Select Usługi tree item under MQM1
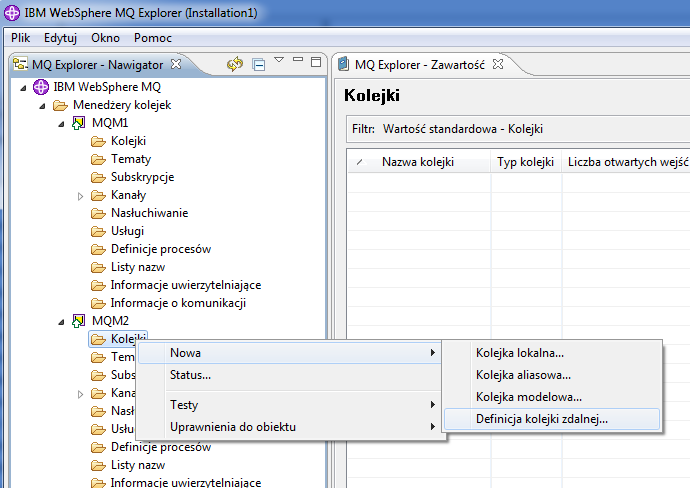The height and width of the screenshot is (488, 690). (127, 231)
